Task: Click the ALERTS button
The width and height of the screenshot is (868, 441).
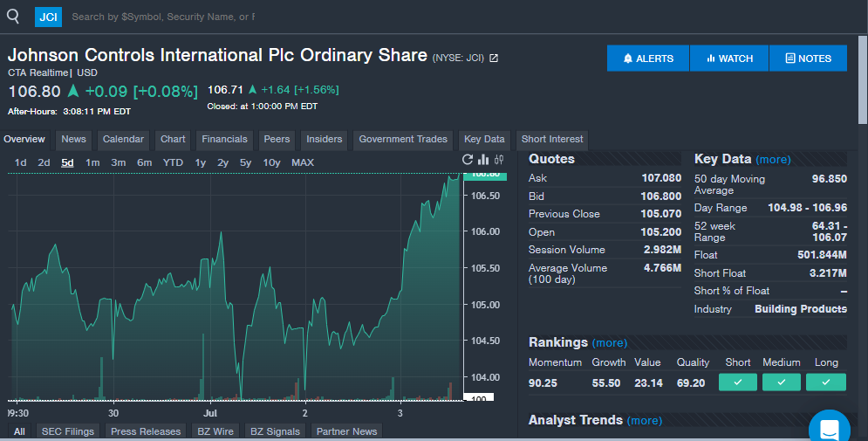Action: [x=647, y=59]
